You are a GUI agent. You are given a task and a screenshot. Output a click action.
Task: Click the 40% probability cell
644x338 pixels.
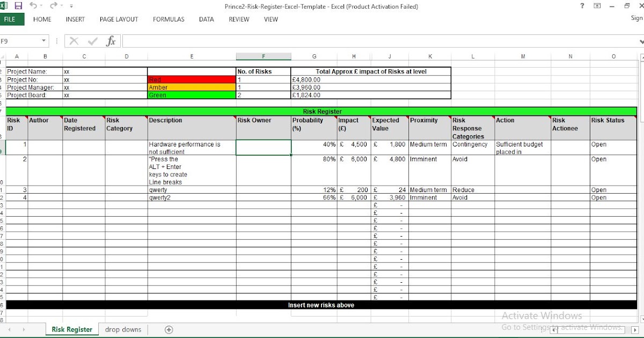pyautogui.click(x=314, y=148)
